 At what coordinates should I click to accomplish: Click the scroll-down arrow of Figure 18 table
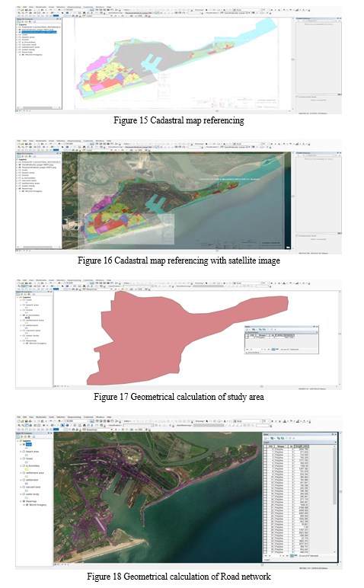pyautogui.click(x=334, y=552)
